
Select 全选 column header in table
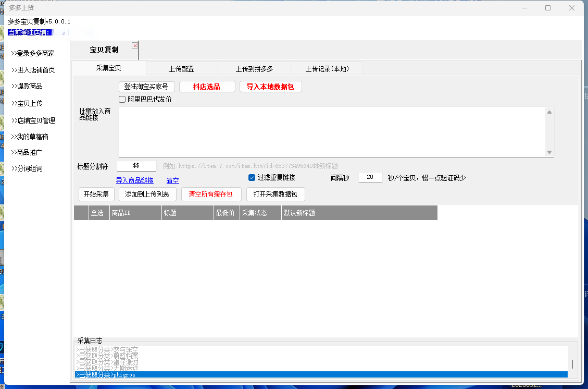pyautogui.click(x=97, y=213)
